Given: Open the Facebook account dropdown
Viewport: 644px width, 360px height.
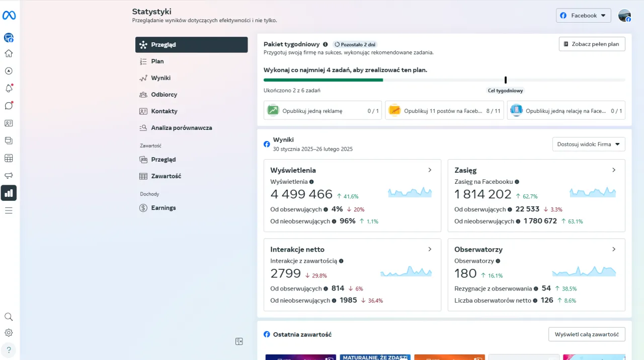Looking at the screenshot, I should [583, 15].
